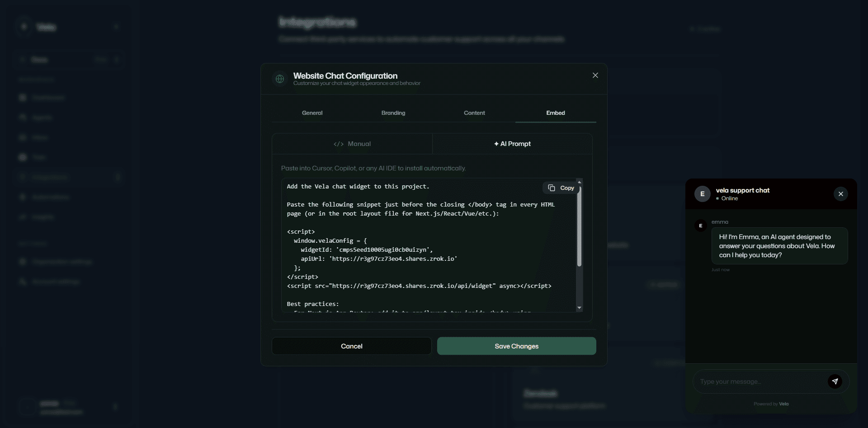Click the window.velaConfig line
This screenshot has width=868, height=428.
(330, 241)
